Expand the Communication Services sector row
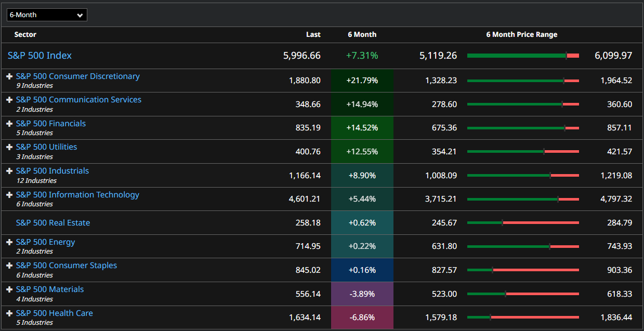The width and height of the screenshot is (644, 331). pyautogui.click(x=9, y=100)
